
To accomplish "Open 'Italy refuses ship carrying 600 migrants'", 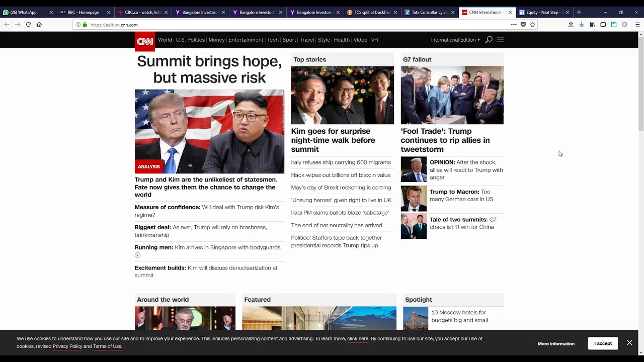I will pos(341,162).
